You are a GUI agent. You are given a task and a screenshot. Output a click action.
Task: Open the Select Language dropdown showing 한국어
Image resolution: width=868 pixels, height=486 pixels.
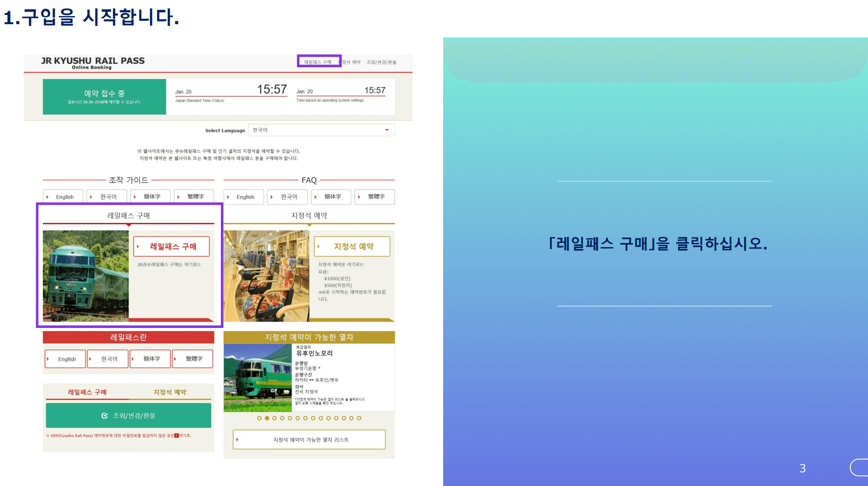point(321,130)
